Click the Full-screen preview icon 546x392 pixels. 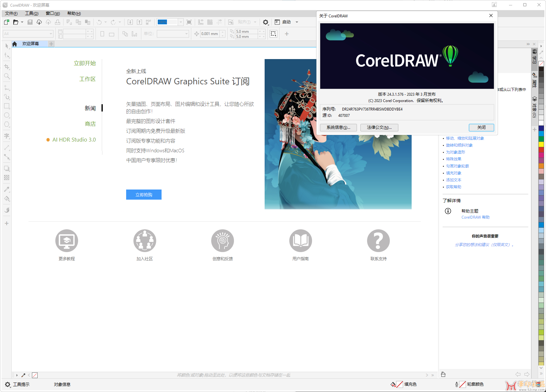189,22
